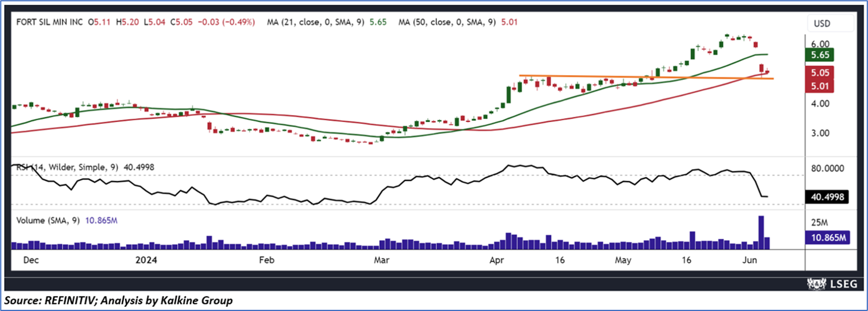
Task: Click the orange horizontal trend line
Action: click(x=646, y=77)
